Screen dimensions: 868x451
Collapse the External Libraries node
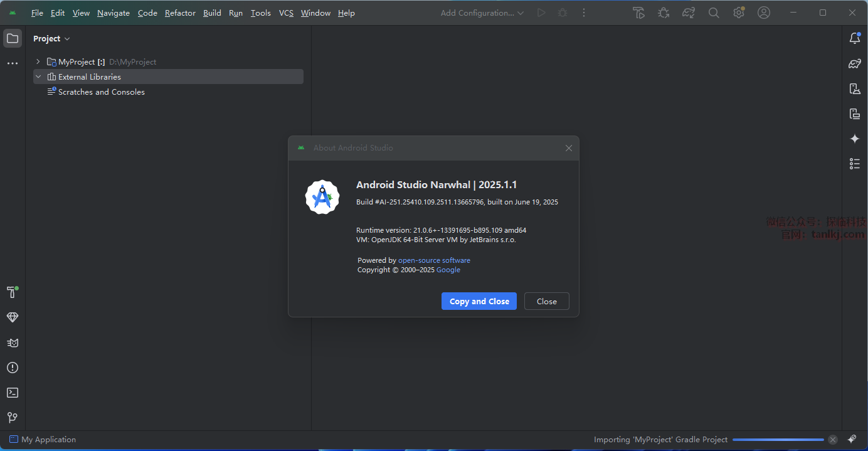tap(38, 77)
